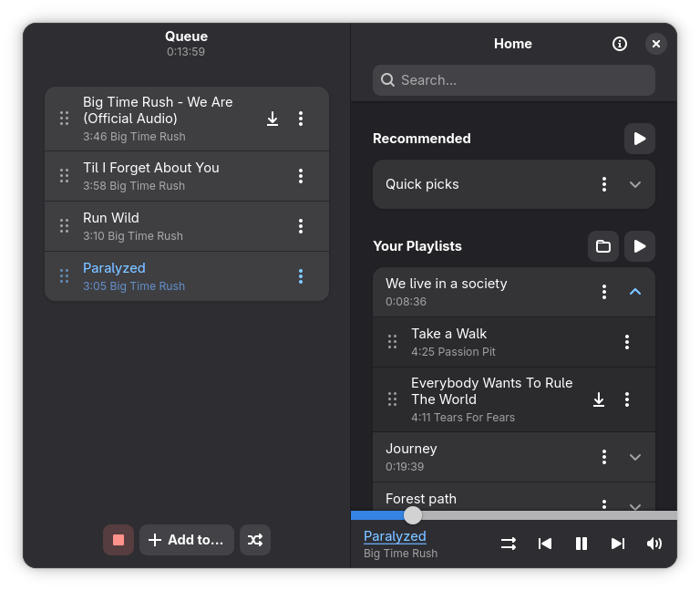The height and width of the screenshot is (591, 700).
Task: Click the magnifying glass search icon
Action: (387, 80)
